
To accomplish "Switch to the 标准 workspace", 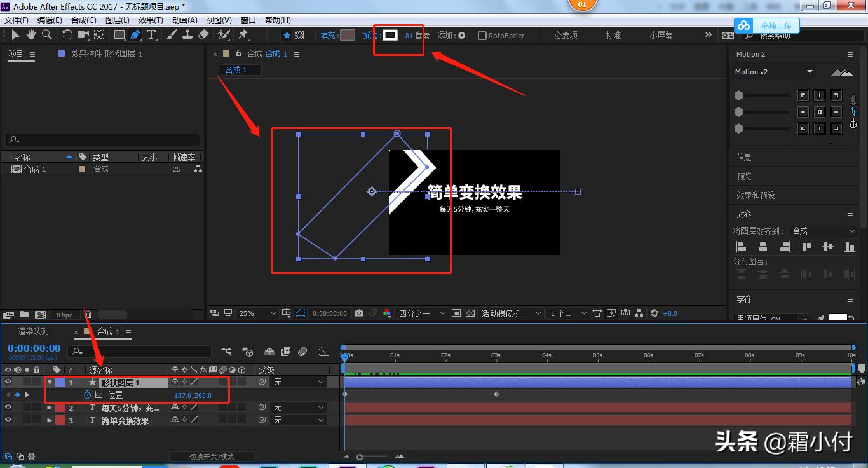I will (613, 35).
